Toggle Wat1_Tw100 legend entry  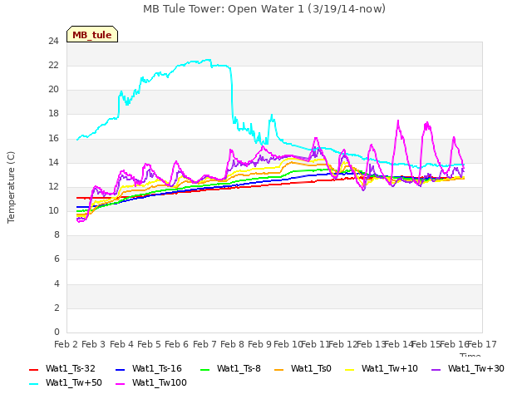[151, 382]
